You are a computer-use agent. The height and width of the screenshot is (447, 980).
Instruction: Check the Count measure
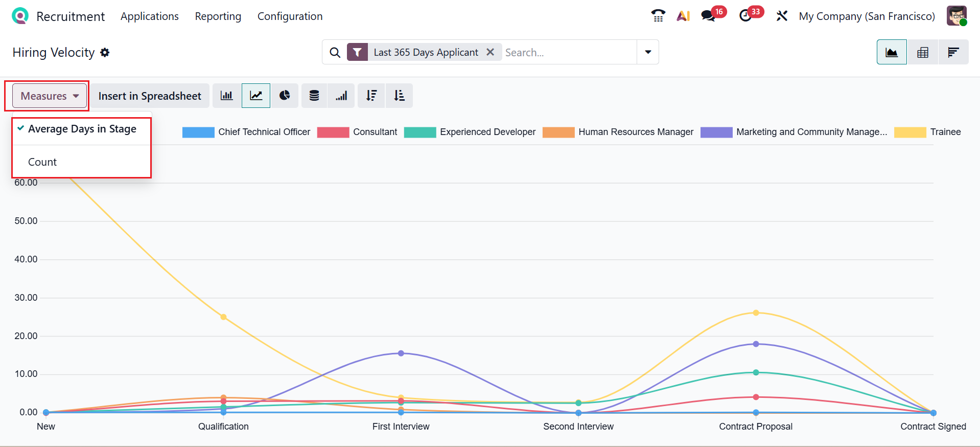click(42, 162)
